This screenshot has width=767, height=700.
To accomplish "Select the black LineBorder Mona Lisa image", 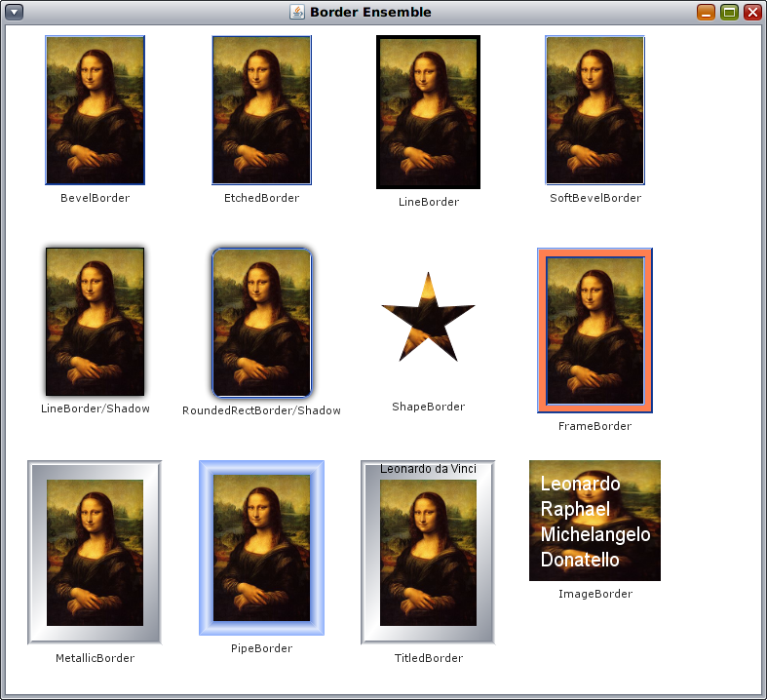I will (x=428, y=112).
